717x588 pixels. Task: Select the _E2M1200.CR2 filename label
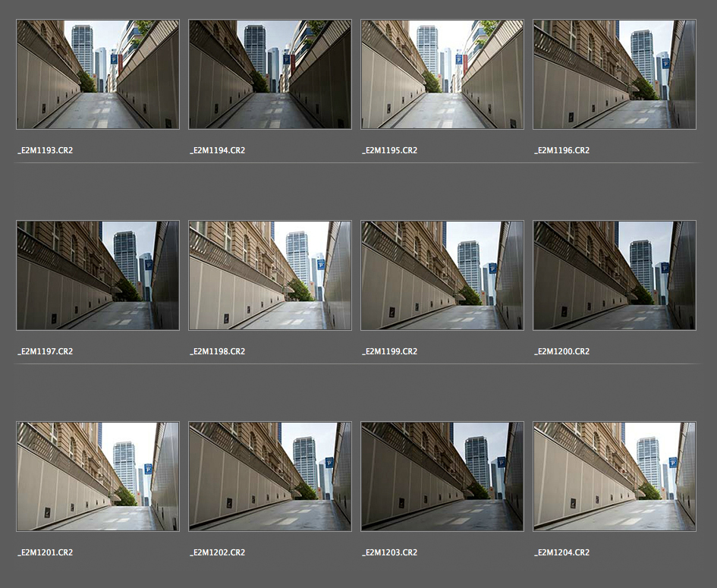[561, 352]
